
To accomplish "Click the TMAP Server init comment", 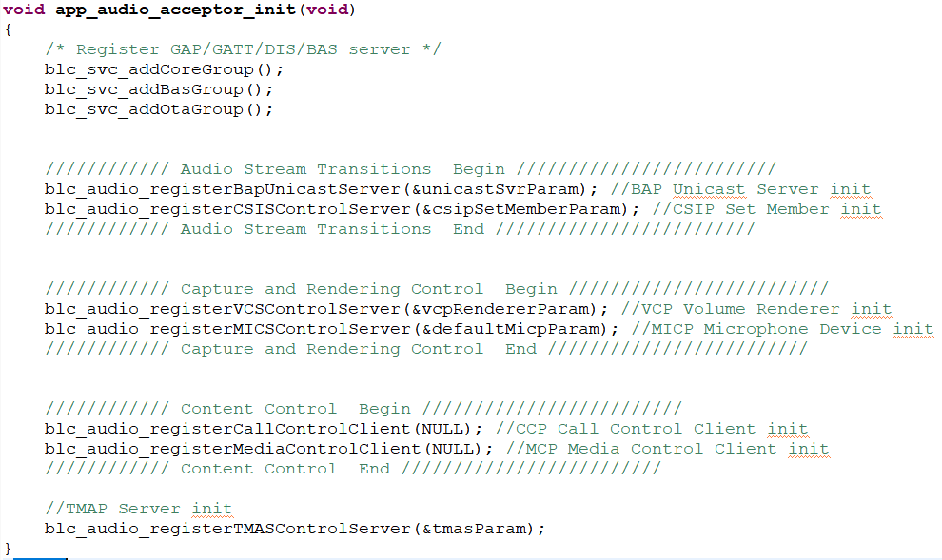I will 139,509.
